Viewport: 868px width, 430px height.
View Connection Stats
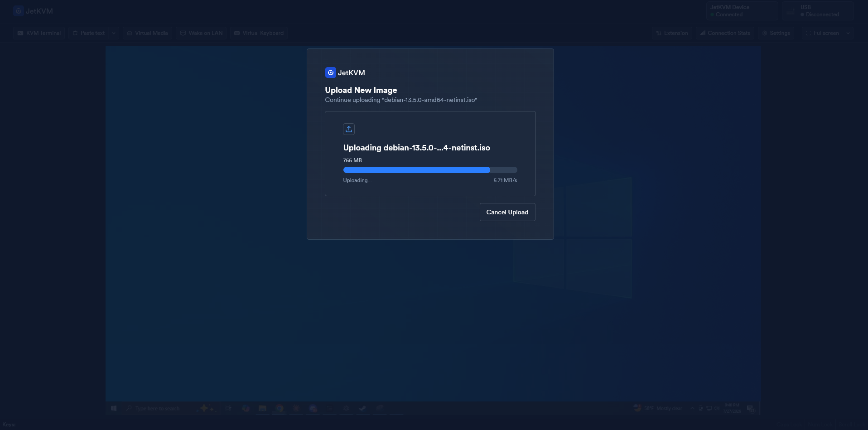(x=725, y=33)
